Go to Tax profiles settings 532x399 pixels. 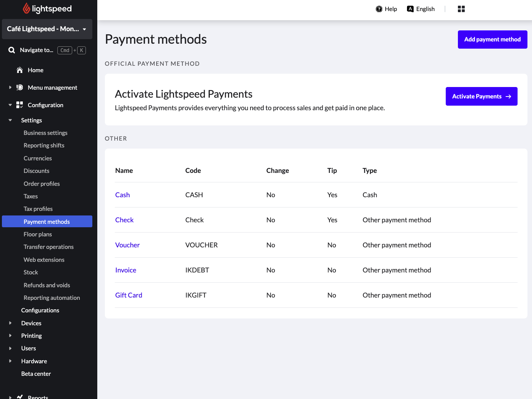(x=38, y=209)
